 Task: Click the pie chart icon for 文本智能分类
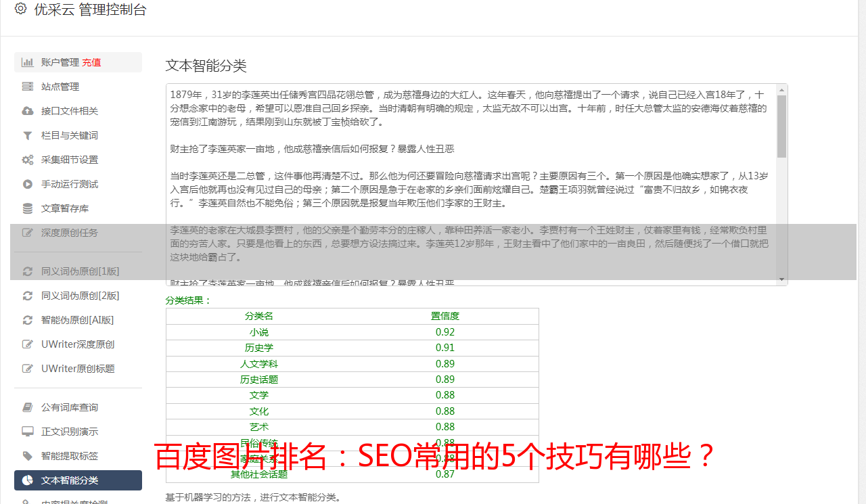coord(28,480)
